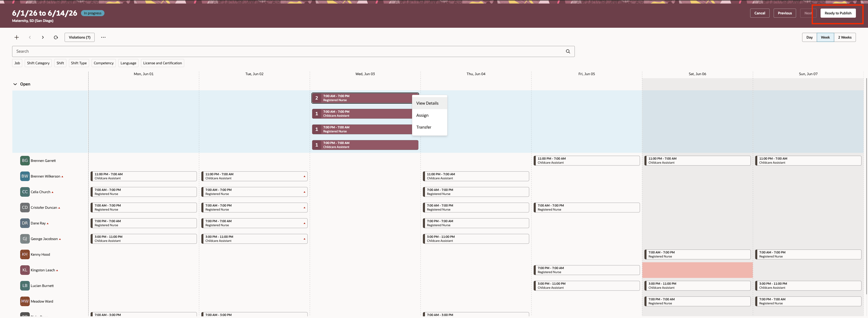The image size is (868, 318).
Task: Open the Competency filter
Action: (x=103, y=63)
